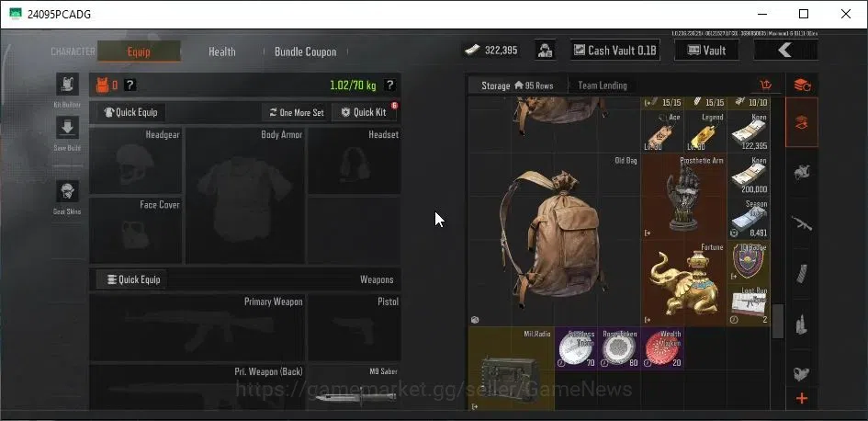
Task: Click the 1.02/70 kg weight readout
Action: pos(353,85)
